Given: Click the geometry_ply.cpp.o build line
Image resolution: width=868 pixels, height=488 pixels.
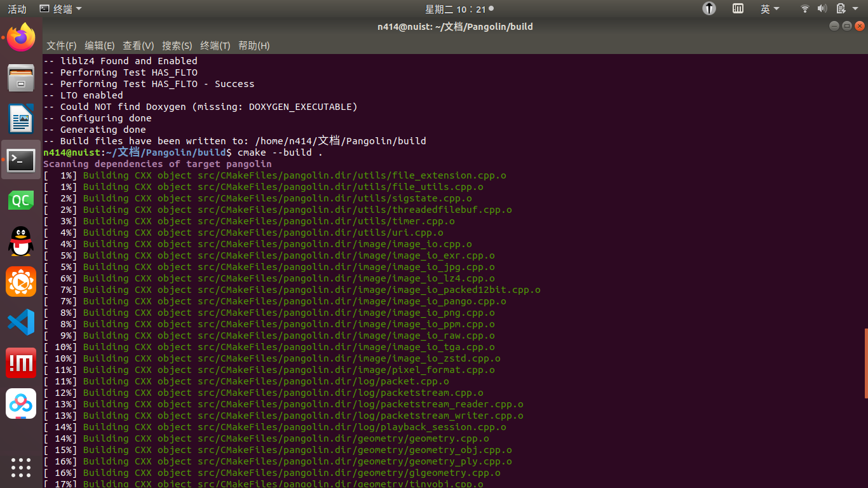Looking at the screenshot, I should click(278, 461).
